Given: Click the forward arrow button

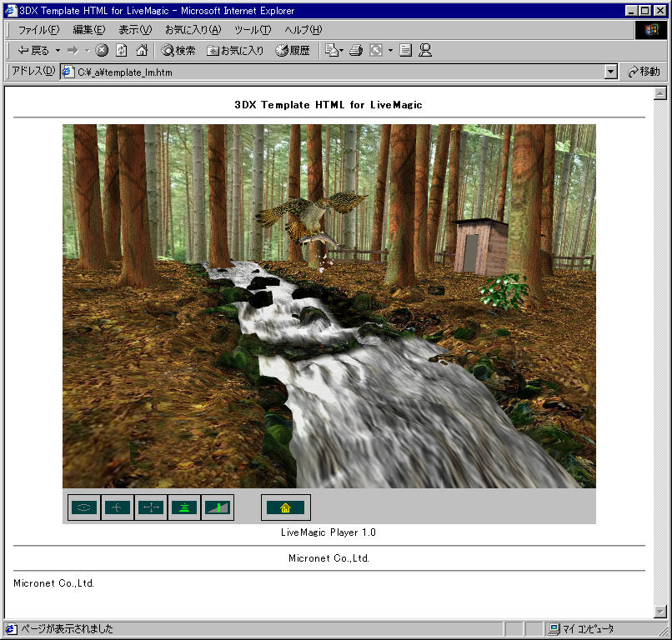Looking at the screenshot, I should tap(73, 51).
